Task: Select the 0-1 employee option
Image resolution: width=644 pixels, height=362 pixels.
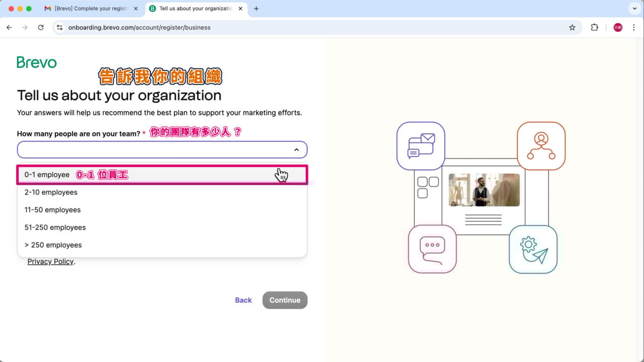Action: click(47, 175)
